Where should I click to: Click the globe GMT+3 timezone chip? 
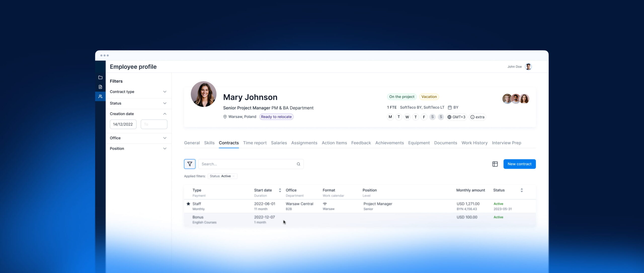[456, 117]
